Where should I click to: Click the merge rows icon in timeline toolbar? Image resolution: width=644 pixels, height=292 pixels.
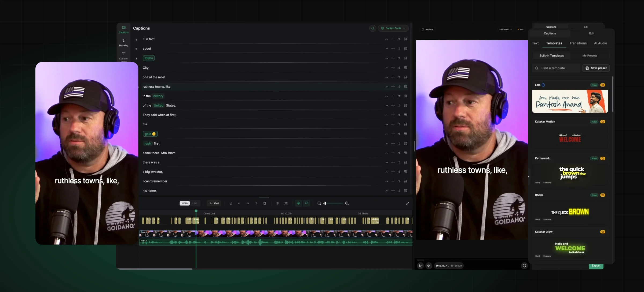pyautogui.click(x=231, y=203)
